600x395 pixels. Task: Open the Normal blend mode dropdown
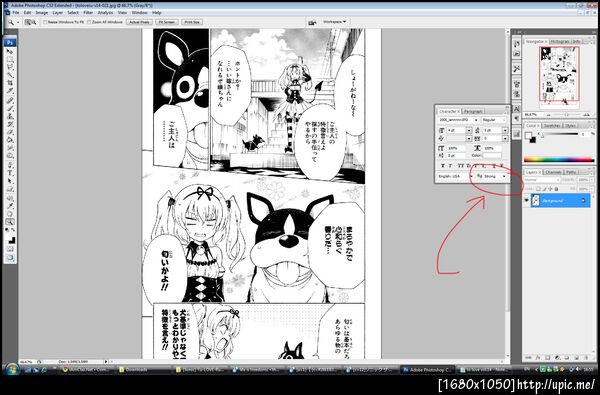pos(542,180)
